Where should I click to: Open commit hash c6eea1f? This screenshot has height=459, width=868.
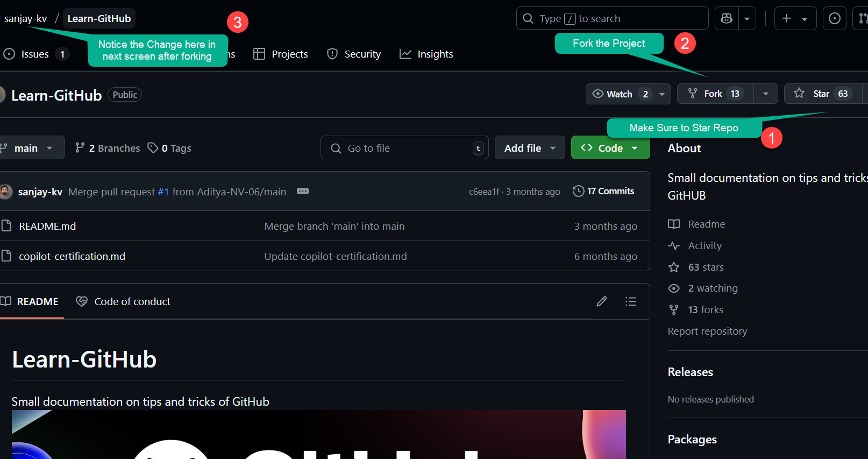(484, 192)
